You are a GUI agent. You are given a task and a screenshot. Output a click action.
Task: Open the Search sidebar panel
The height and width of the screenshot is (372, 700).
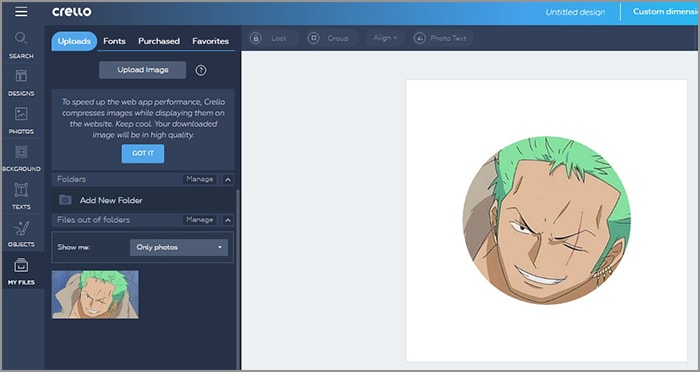[21, 45]
